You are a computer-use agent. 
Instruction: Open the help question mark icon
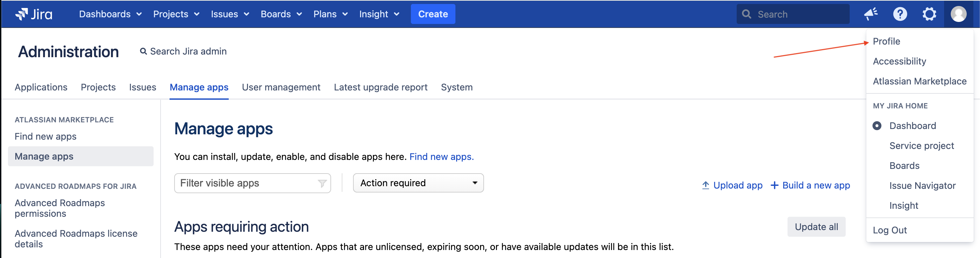tap(900, 14)
